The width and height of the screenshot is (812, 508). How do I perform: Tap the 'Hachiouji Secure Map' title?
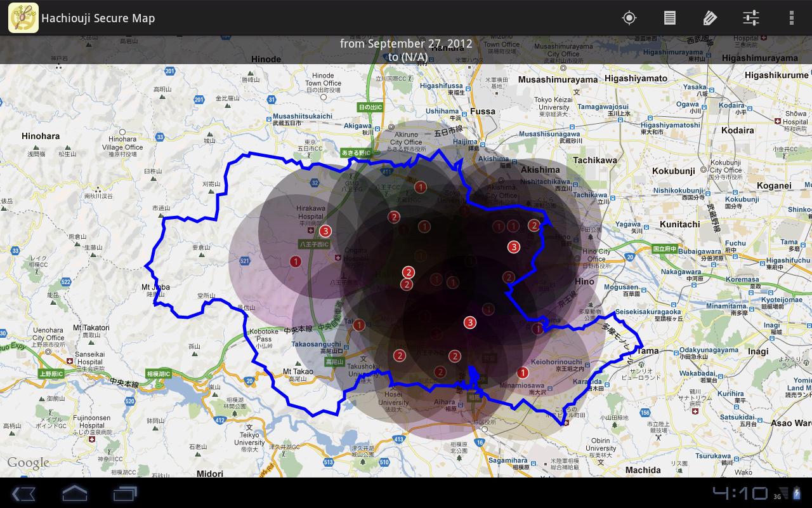[98, 18]
